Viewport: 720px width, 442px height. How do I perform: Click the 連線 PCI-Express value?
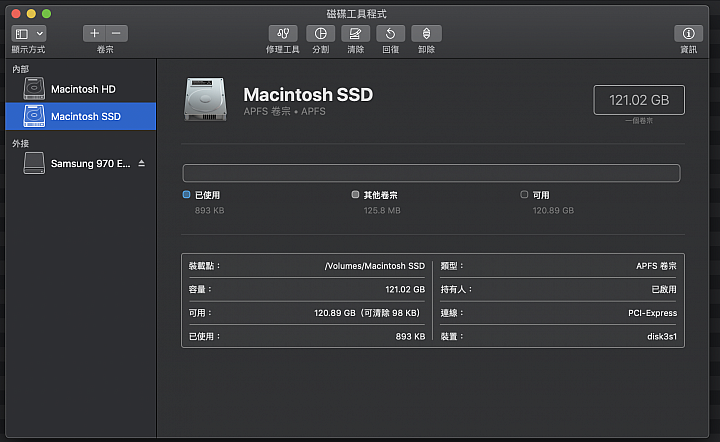coord(652,313)
